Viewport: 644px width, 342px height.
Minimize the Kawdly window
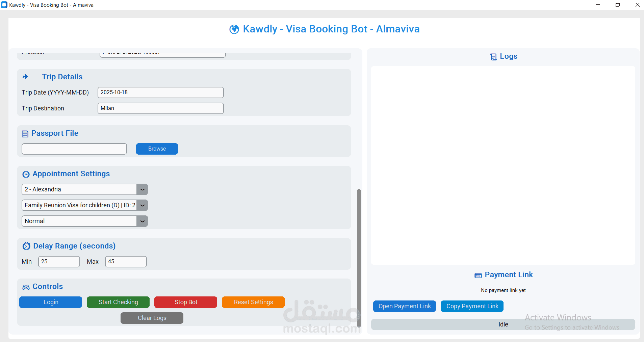coord(598,5)
